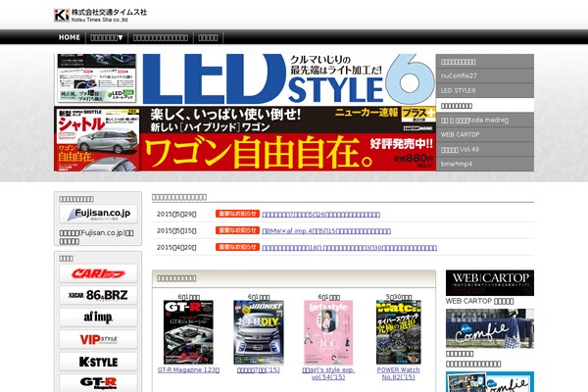
Task: Select the highlighted white slider list item
Action: point(484,106)
